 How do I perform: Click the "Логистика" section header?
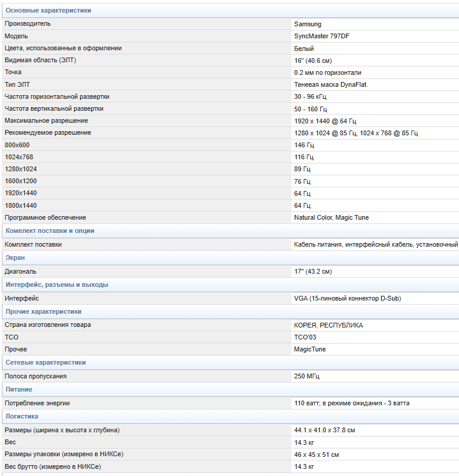click(22, 416)
